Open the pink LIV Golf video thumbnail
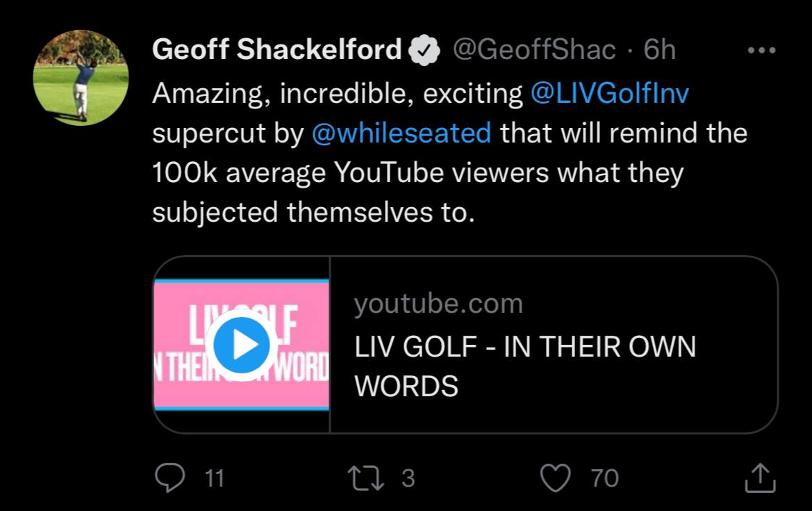 pos(241,345)
